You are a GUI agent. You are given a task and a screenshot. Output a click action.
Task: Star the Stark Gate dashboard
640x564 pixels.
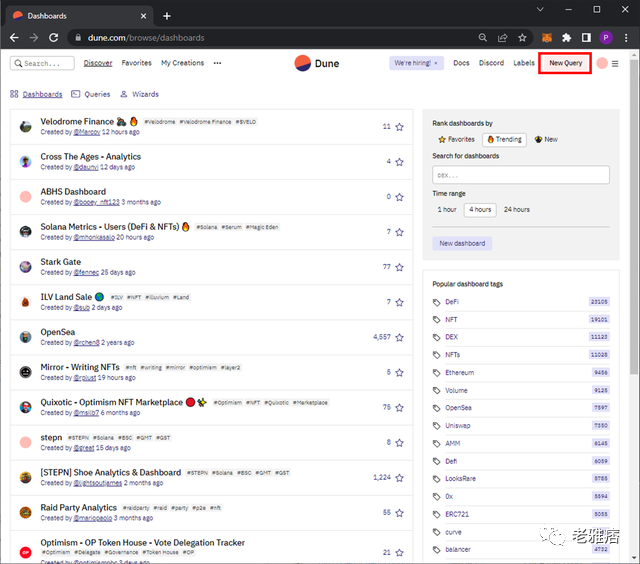pos(399,267)
